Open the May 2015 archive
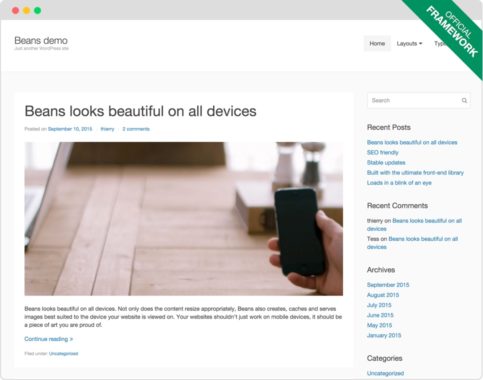The image size is (483, 380). point(379,325)
